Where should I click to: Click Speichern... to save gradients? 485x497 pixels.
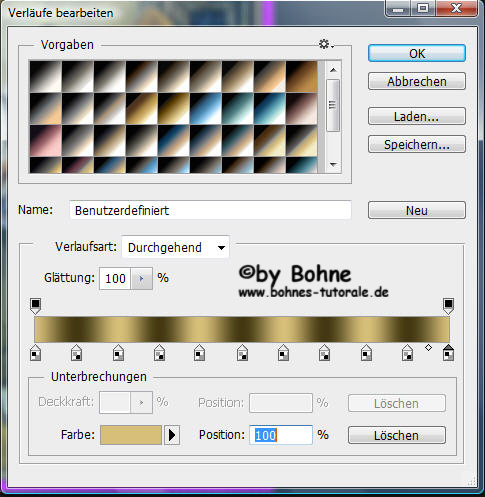[417, 144]
